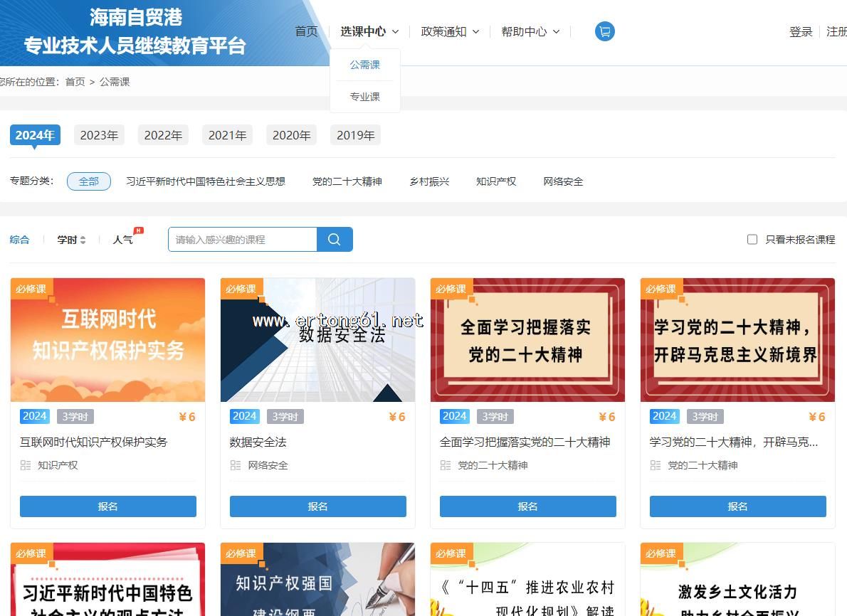Open the 登录 login link
Image resolution: width=847 pixels, height=616 pixels.
click(x=801, y=31)
